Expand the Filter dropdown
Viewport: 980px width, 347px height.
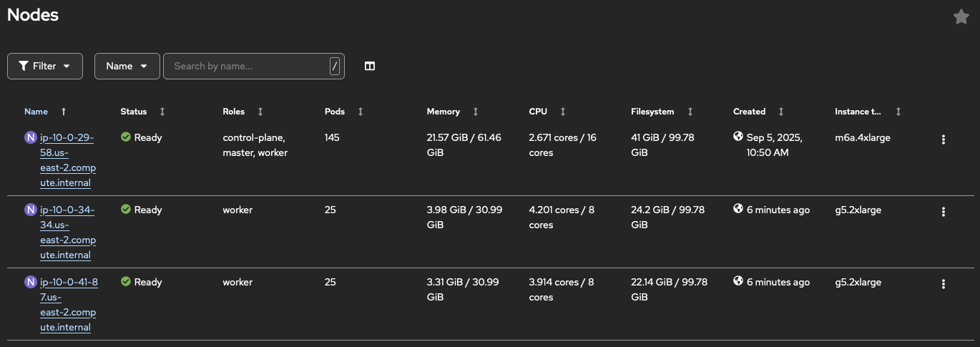[x=45, y=66]
